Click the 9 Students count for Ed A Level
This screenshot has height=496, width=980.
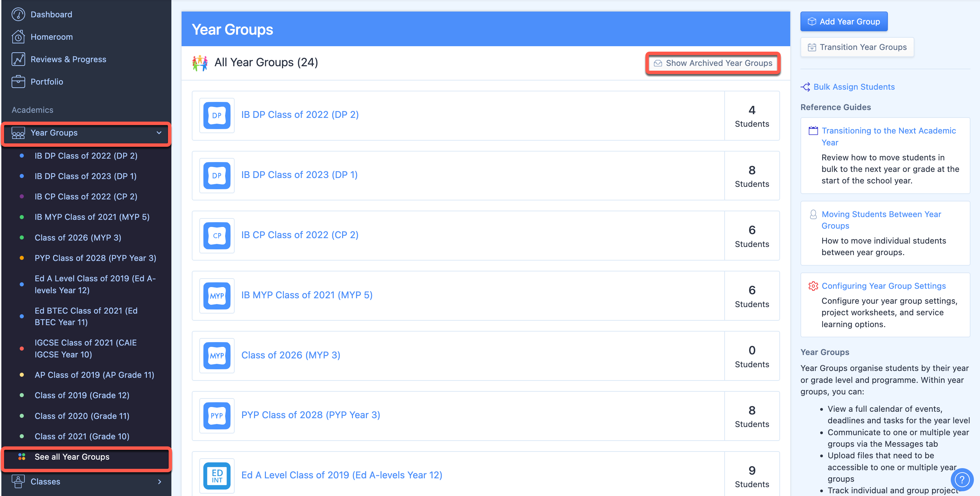pos(752,477)
